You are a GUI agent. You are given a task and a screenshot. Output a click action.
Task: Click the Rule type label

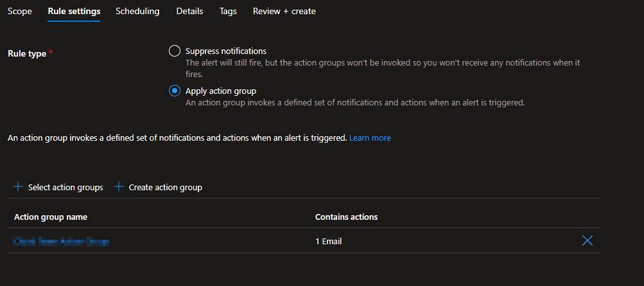[x=27, y=53]
